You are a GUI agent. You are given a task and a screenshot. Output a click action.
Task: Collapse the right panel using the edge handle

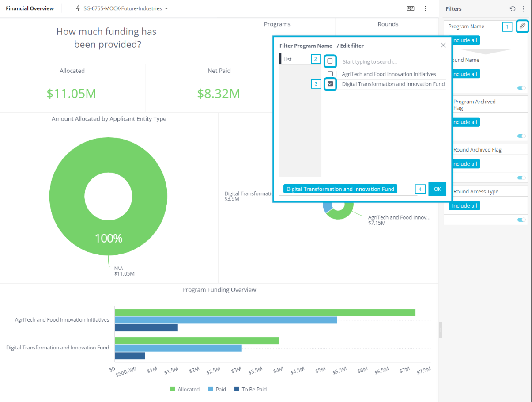click(x=440, y=330)
